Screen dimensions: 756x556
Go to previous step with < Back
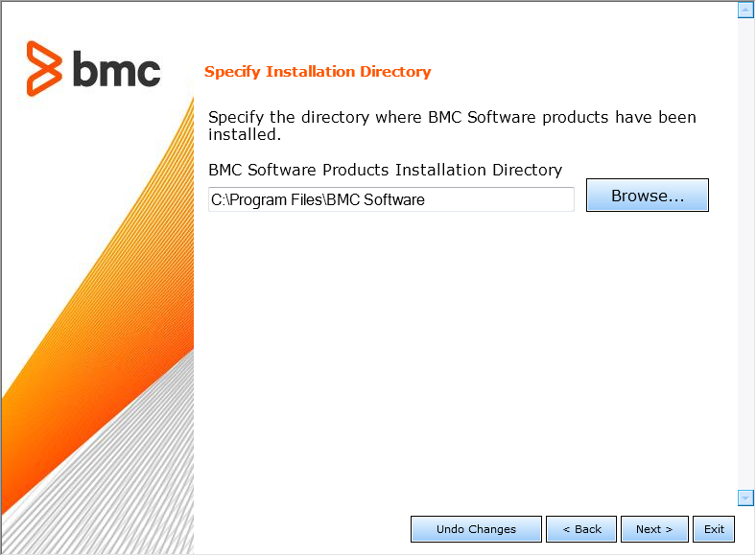pos(582,529)
